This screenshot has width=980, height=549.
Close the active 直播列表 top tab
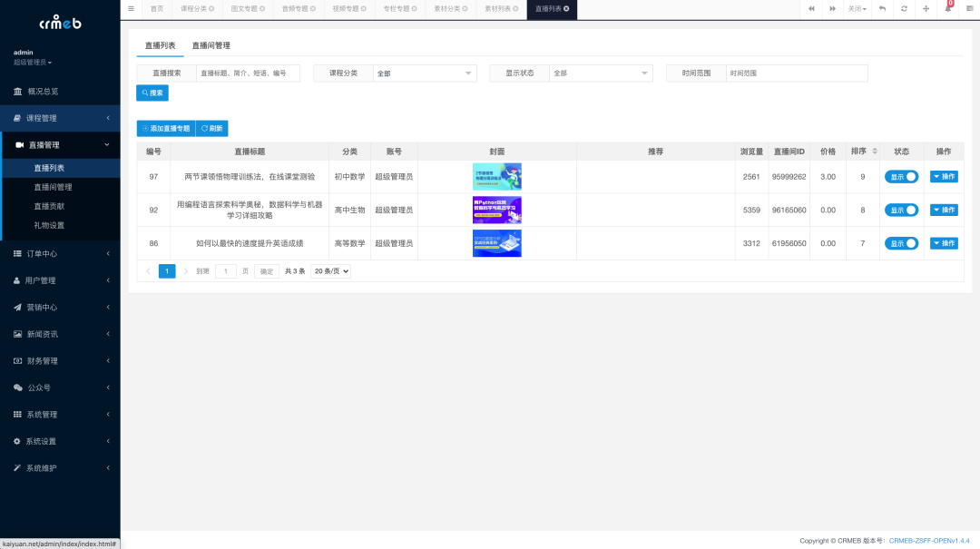tap(566, 9)
